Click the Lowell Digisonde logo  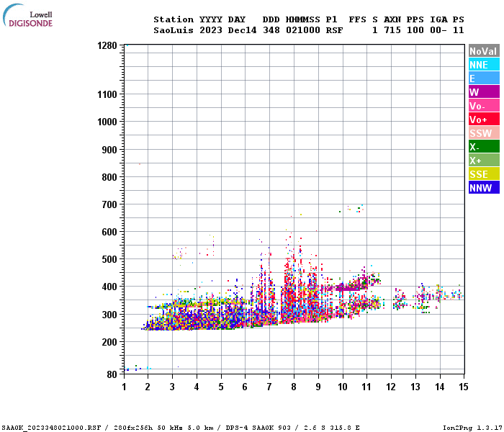click(27, 16)
